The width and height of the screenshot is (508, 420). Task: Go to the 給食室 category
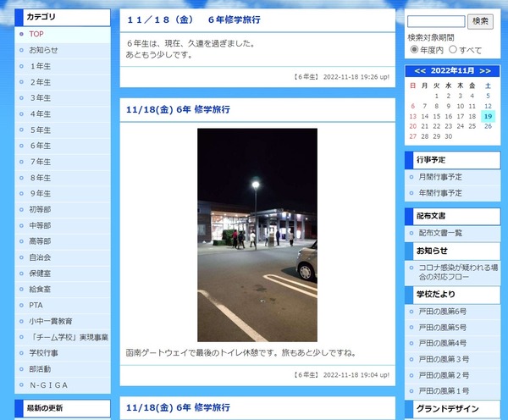40,289
